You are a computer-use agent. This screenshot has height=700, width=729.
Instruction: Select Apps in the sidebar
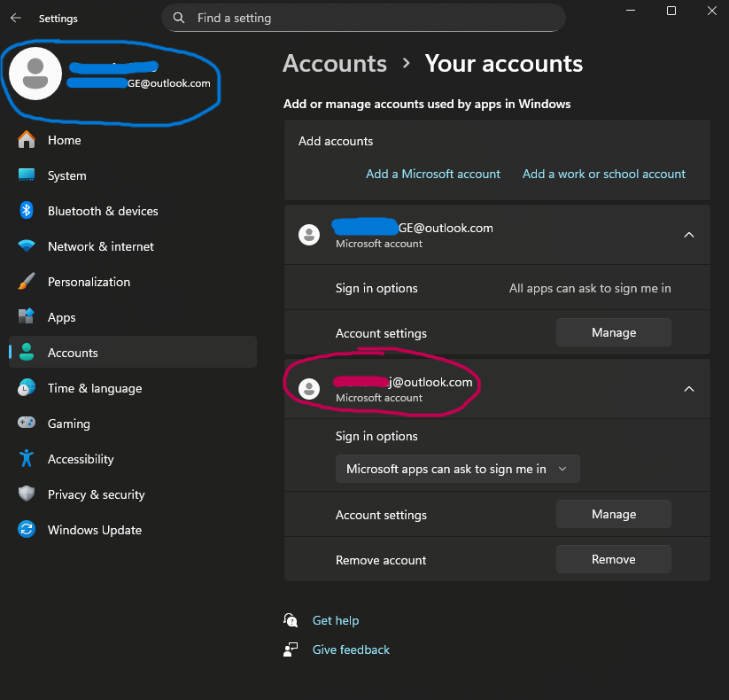(x=133, y=316)
